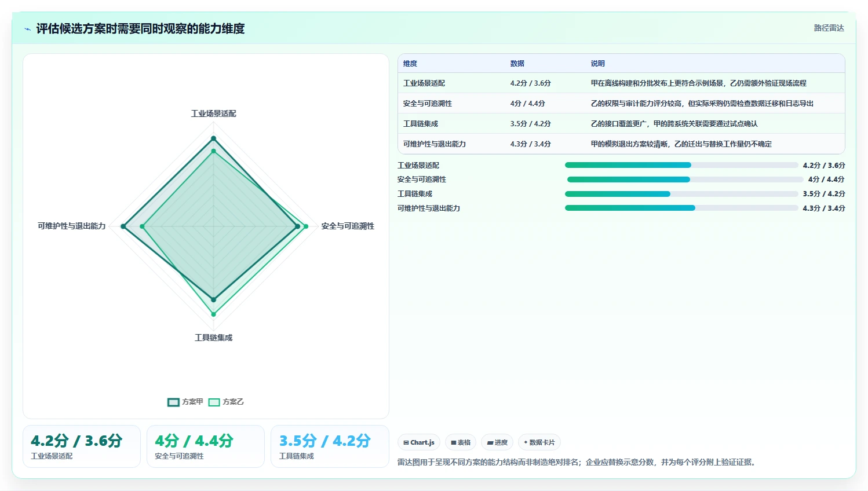Image resolution: width=868 pixels, height=491 pixels.
Task: Click radar axis label 安全与可追溯性
Action: click(348, 226)
